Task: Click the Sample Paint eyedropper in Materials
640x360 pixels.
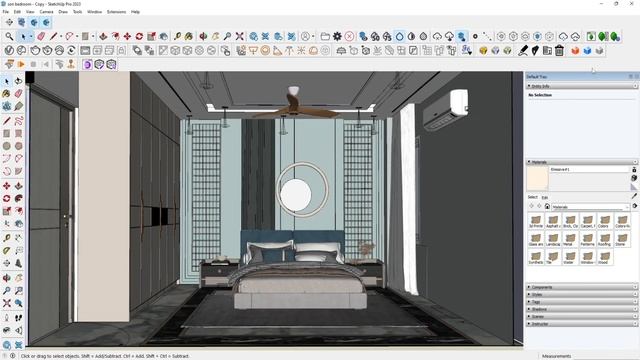Action: coord(634,196)
